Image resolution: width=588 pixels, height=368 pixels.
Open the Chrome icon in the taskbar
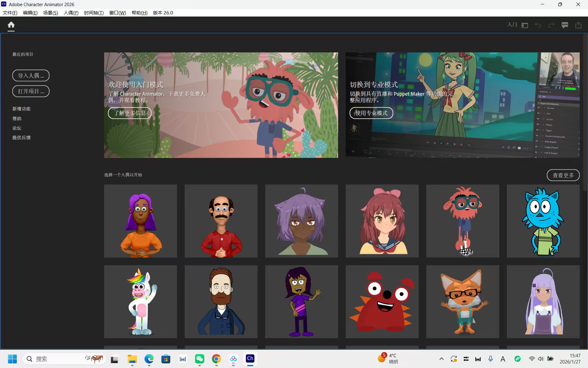coord(216,358)
